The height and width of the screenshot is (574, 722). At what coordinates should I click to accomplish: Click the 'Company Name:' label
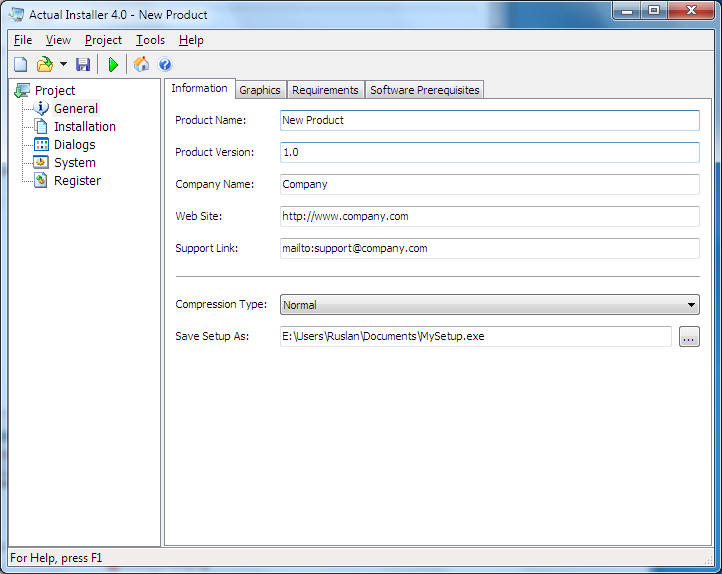pyautogui.click(x=215, y=184)
